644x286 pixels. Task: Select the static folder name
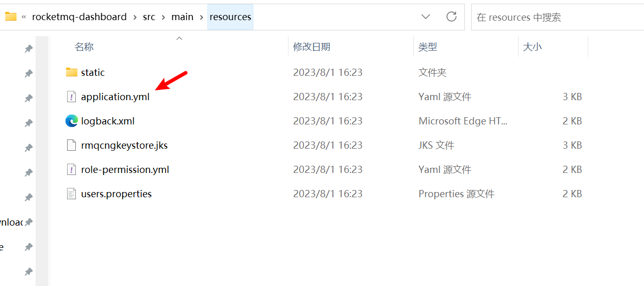pyautogui.click(x=93, y=72)
